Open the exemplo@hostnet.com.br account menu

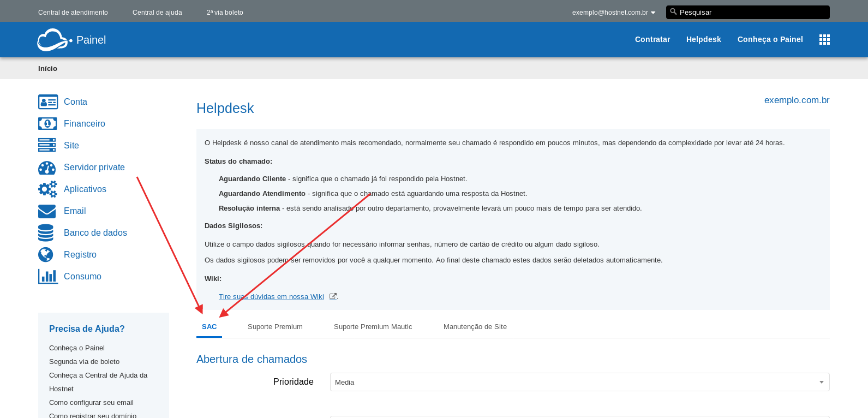point(613,13)
